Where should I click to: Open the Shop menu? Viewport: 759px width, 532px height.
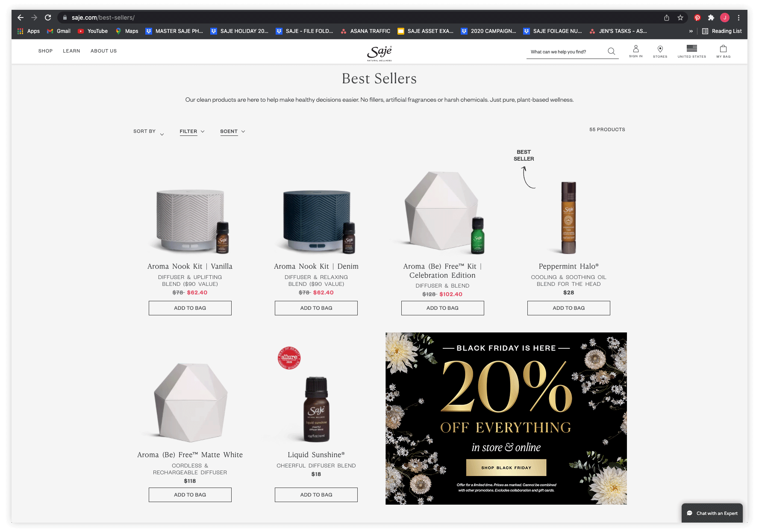click(x=45, y=51)
